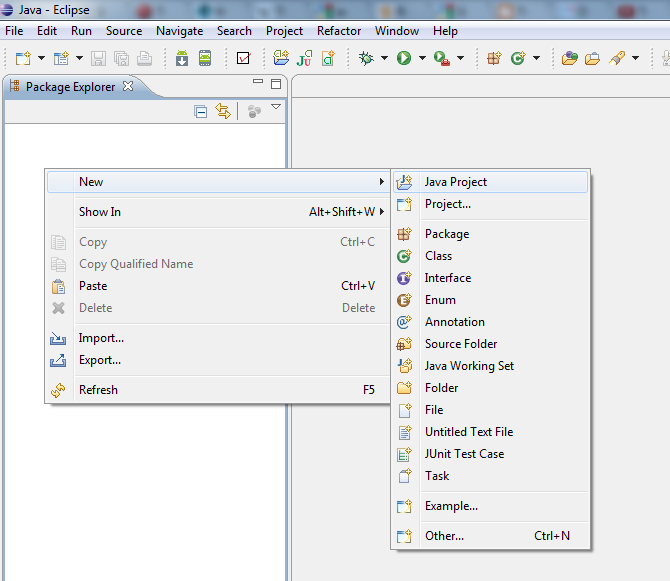
Task: Click the Save All toolbar icon
Action: click(x=122, y=58)
